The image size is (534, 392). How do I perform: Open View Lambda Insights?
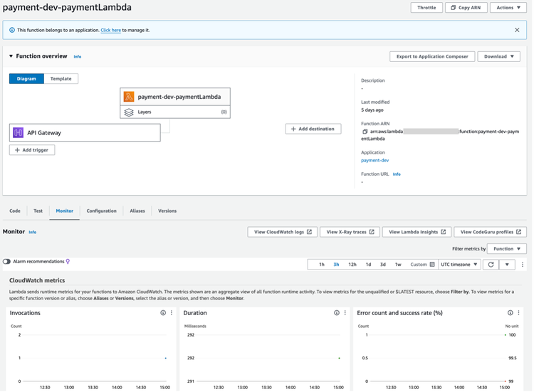pos(417,232)
